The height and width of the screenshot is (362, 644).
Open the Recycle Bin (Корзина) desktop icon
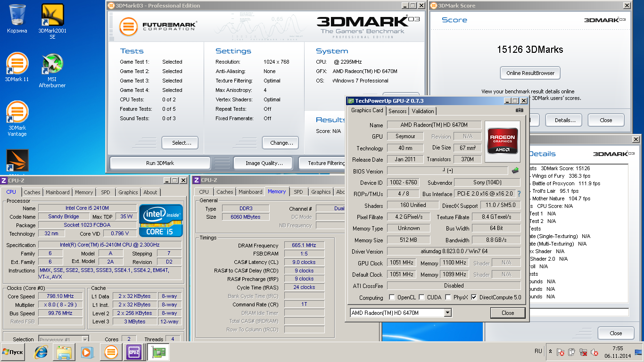(17, 19)
